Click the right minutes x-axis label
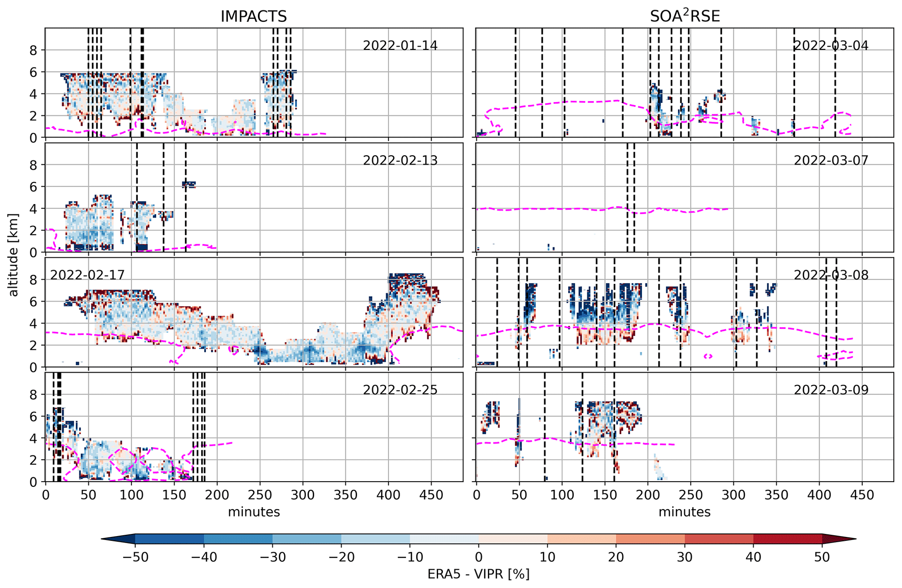Screen dimensions: 902x588 click(x=684, y=512)
